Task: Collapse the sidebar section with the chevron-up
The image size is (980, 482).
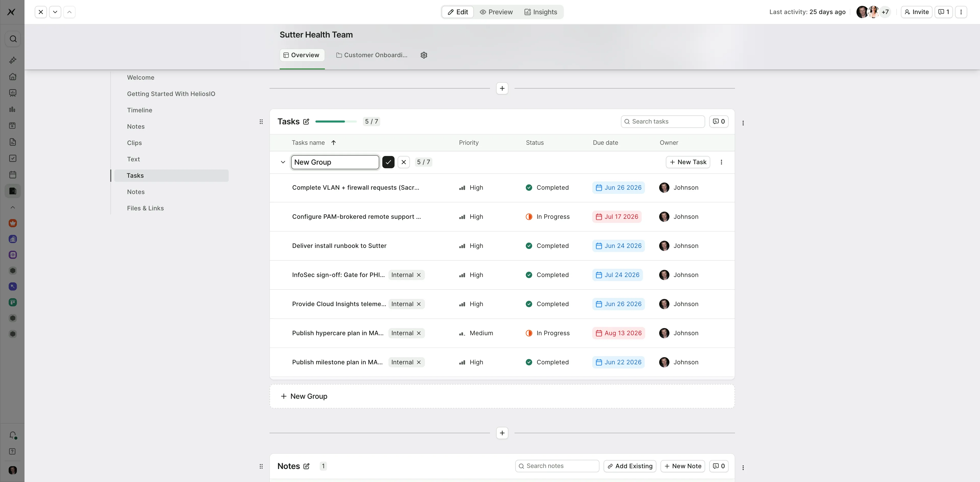Action: click(13, 207)
